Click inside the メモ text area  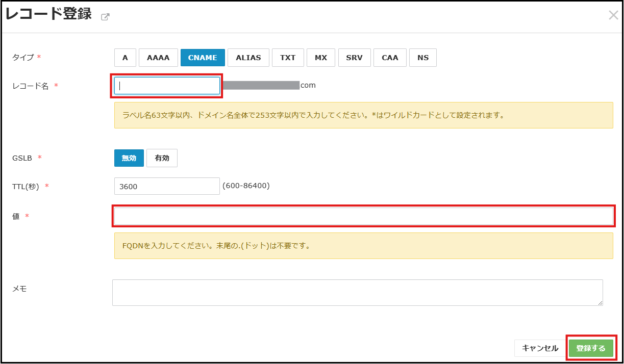click(x=357, y=293)
